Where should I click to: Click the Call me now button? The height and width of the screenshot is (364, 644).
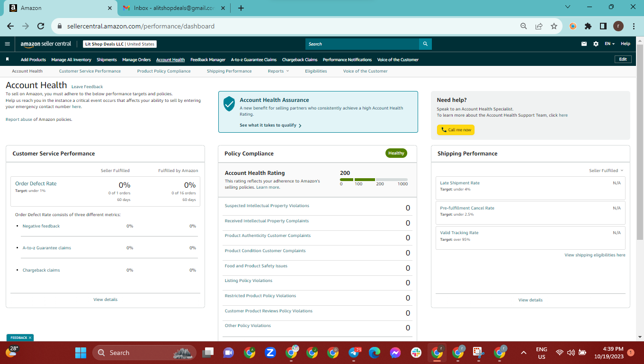tap(456, 130)
